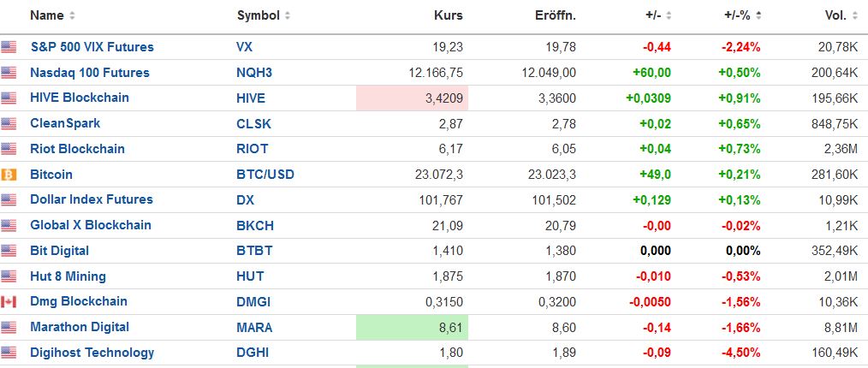Viewport: 868px width, 368px height.
Task: Click the Bitcoin orange coin icon
Action: coord(9,175)
